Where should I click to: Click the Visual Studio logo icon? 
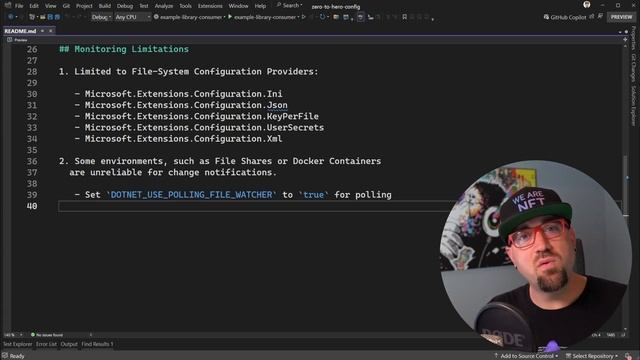[8, 5]
